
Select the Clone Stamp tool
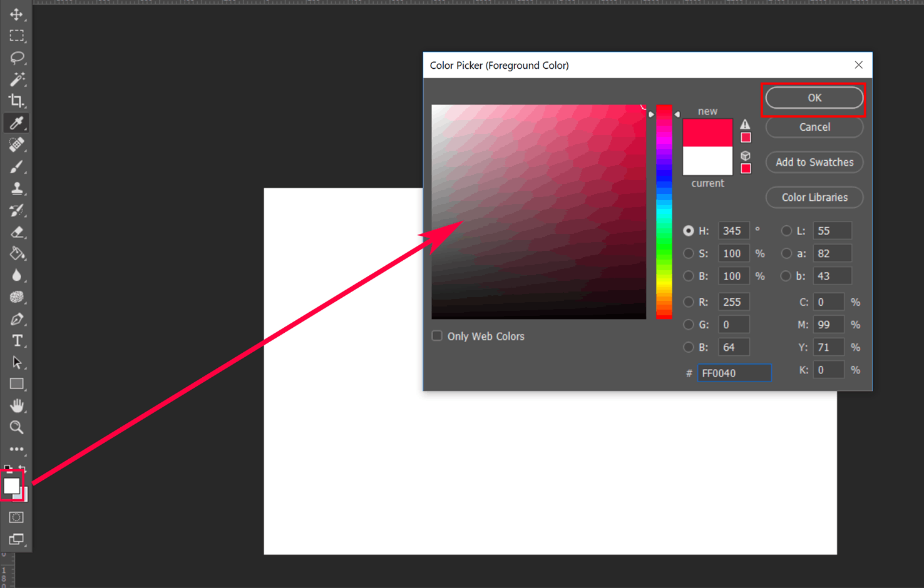[x=16, y=188]
